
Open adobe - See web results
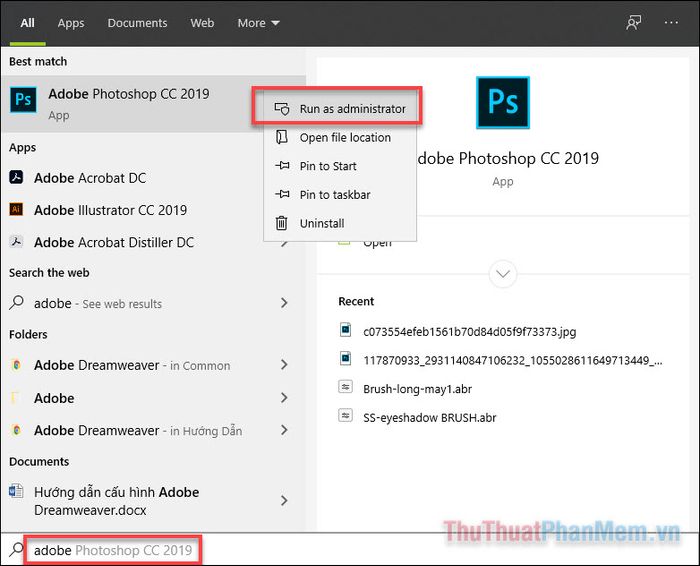pyautogui.click(x=153, y=303)
